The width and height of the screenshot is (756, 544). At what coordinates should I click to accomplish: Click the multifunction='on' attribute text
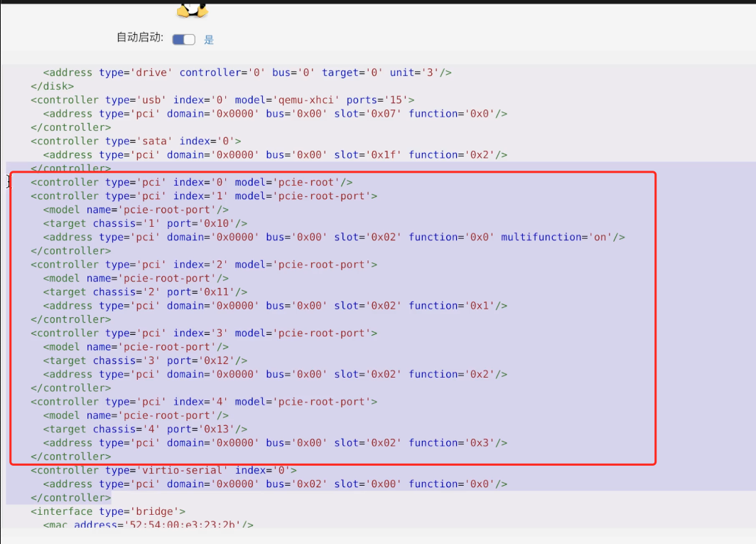561,237
